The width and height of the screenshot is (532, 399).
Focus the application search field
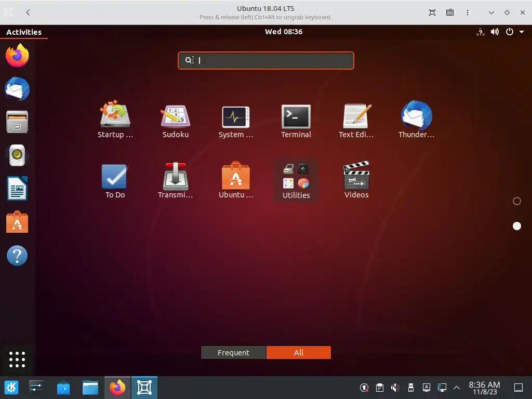(265, 60)
